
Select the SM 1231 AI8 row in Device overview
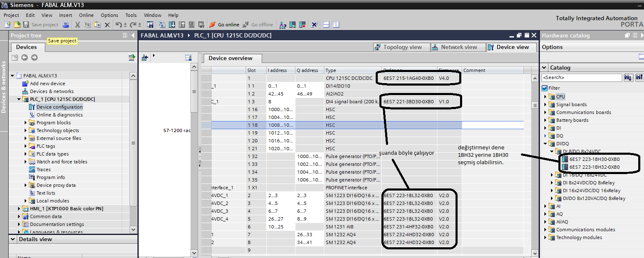coord(362,227)
